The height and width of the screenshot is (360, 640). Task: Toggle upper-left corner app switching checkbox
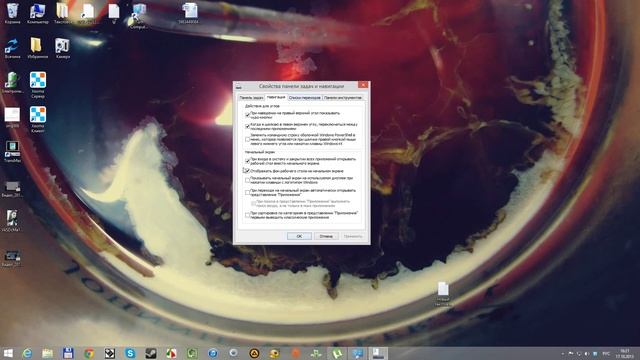point(247,126)
